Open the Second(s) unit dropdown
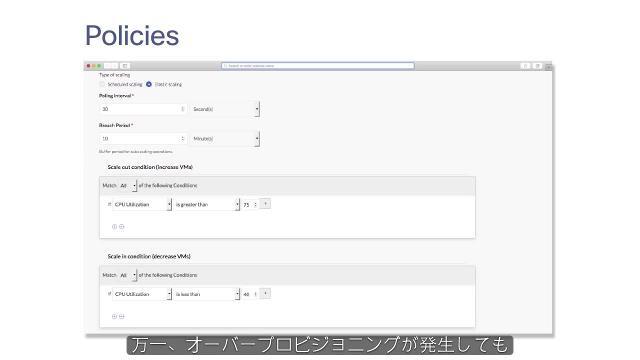Viewport: 640px width, 360px height. (x=225, y=109)
